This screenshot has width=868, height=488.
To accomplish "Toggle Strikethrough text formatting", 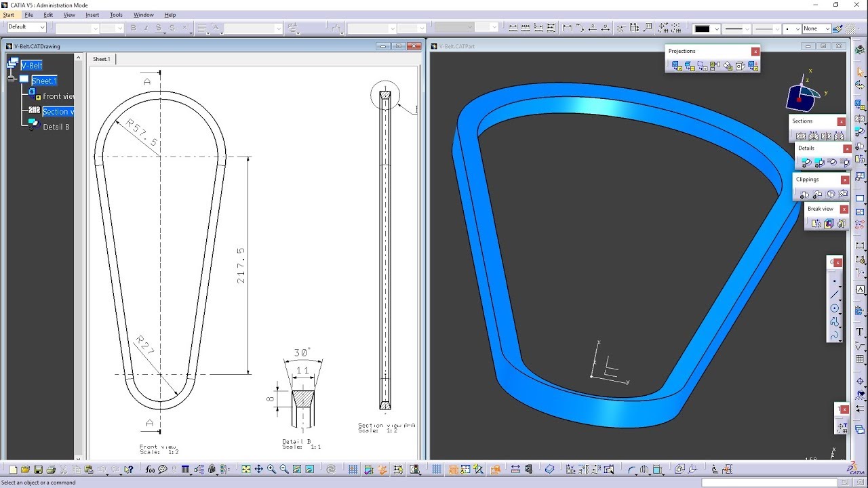I will pos(172,28).
